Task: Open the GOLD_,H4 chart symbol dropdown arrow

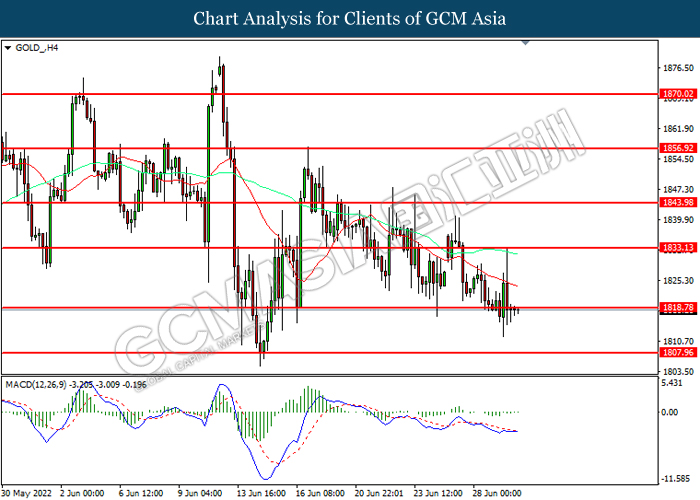Action: point(8,48)
